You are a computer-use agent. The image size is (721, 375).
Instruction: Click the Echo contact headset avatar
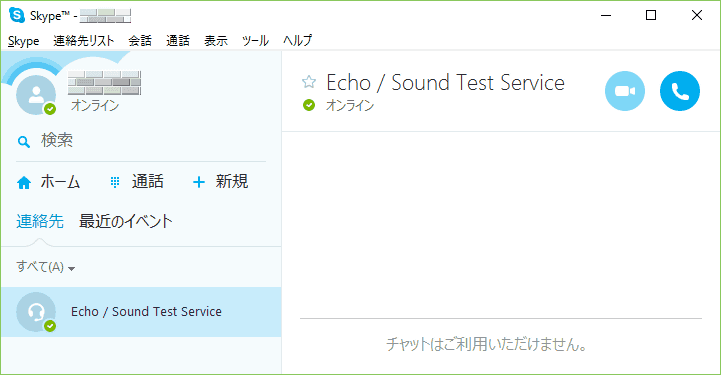click(36, 312)
